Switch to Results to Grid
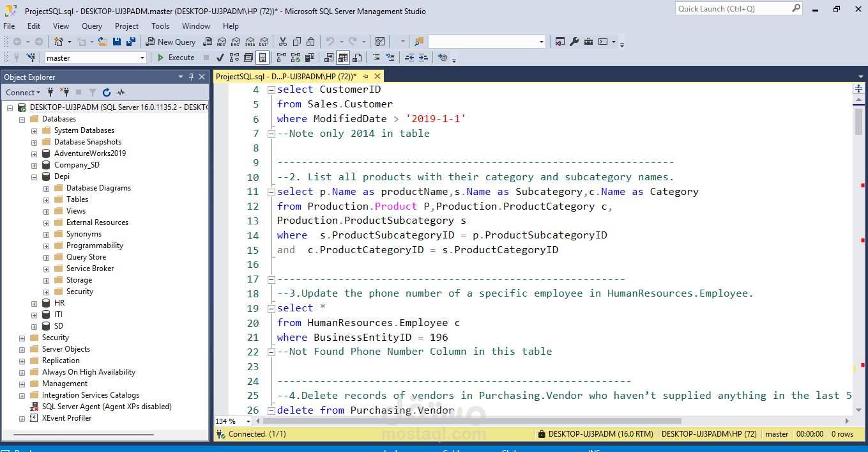This screenshot has height=452, width=868. [343, 58]
